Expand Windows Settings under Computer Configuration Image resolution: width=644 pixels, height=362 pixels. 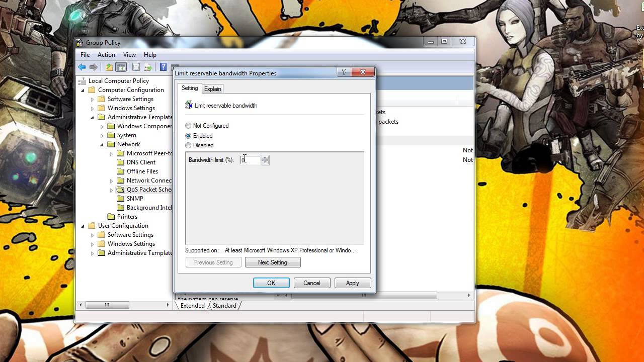point(92,109)
